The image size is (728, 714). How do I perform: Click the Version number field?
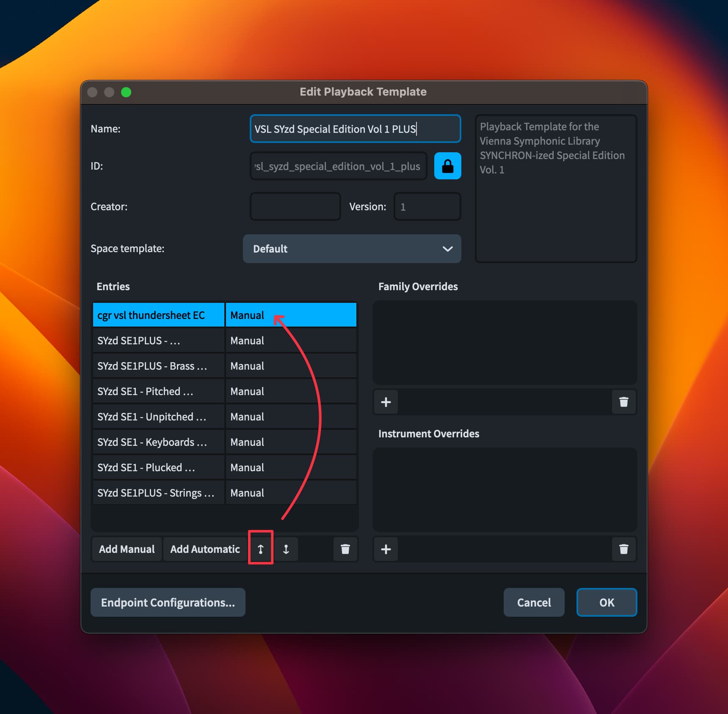tap(427, 206)
